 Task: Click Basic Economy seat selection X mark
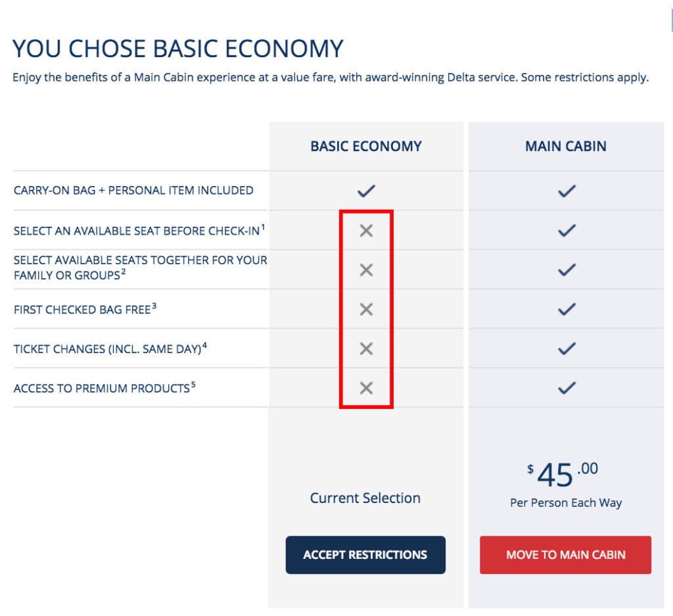click(x=366, y=231)
